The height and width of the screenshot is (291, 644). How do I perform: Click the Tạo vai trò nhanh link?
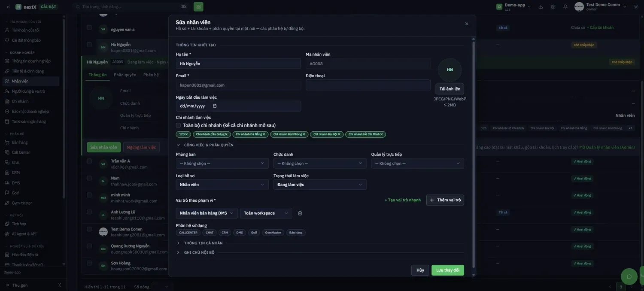403,200
